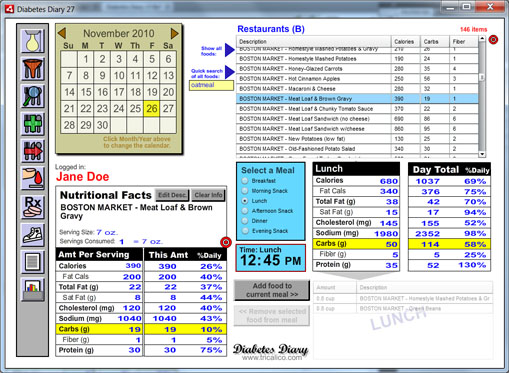Select November 15 in calendar
The width and height of the screenshot is (509, 373).
[x=86, y=92]
